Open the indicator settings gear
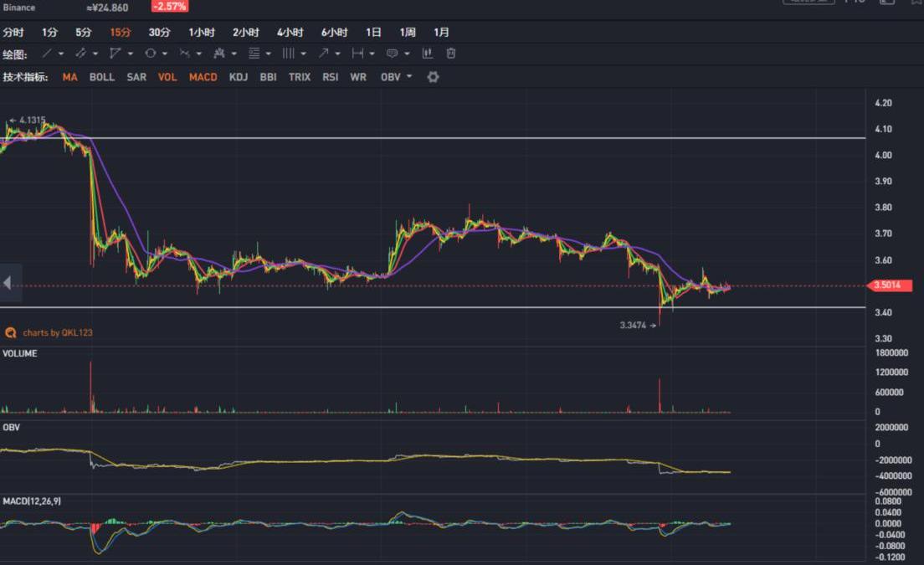 pos(433,77)
